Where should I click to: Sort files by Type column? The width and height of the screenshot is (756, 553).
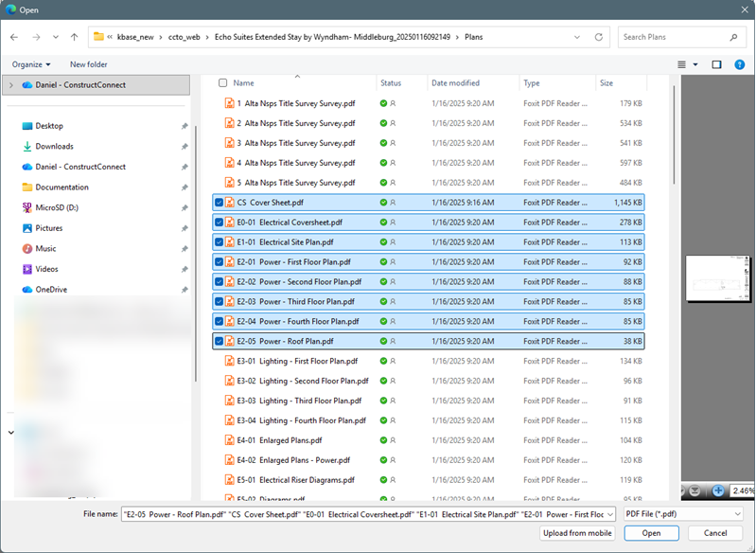pyautogui.click(x=532, y=83)
